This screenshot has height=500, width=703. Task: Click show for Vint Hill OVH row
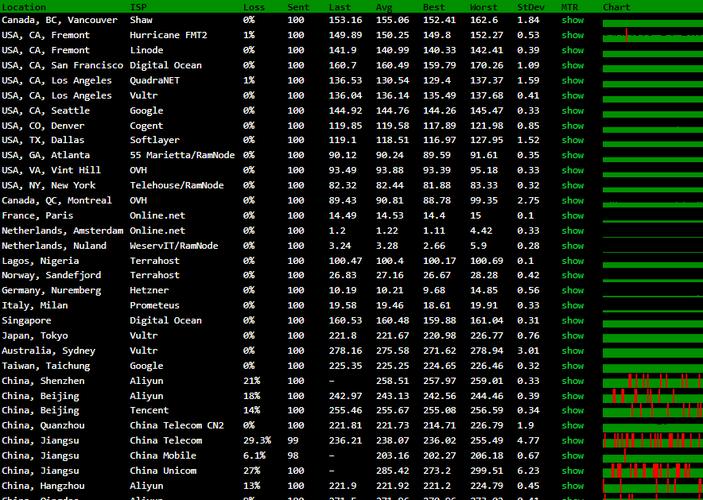pyautogui.click(x=573, y=170)
